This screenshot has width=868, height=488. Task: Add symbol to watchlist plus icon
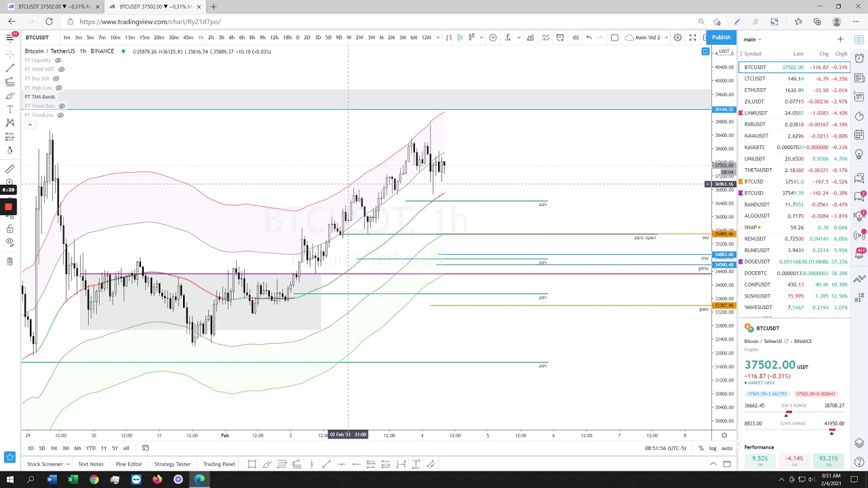[x=840, y=39]
